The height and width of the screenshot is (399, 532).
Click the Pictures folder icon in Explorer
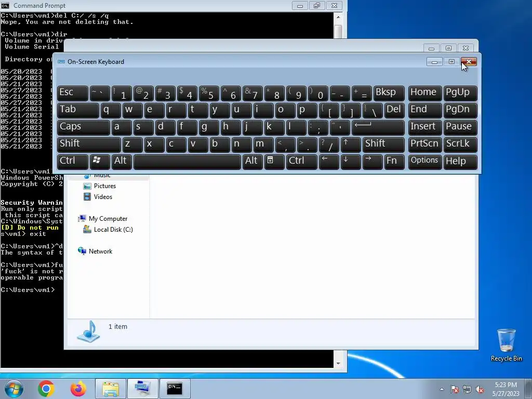coord(87,186)
